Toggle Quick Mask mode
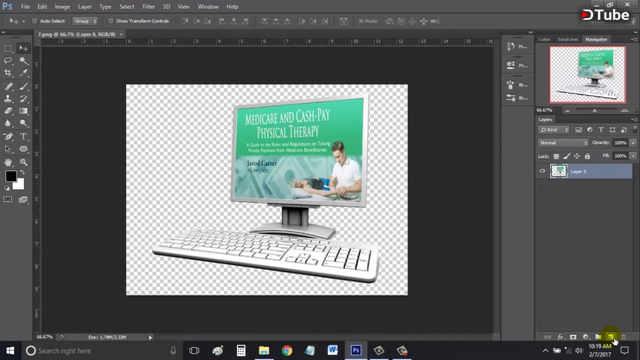The width and height of the screenshot is (640, 360). pyautogui.click(x=8, y=199)
